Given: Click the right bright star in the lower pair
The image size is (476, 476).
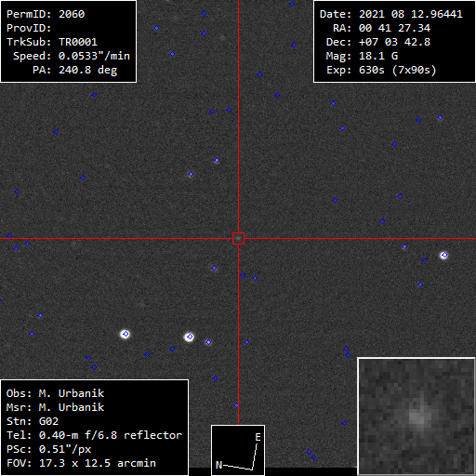Looking at the screenshot, I should tap(190, 337).
